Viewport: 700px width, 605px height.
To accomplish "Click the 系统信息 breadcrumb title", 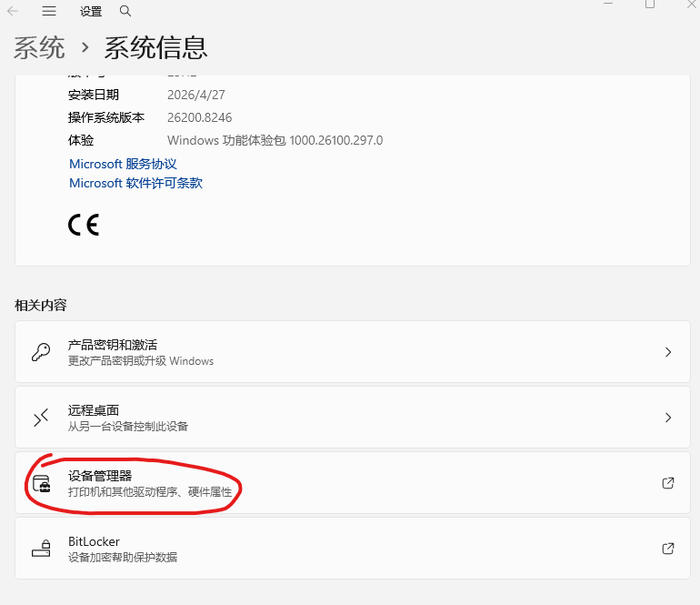I will click(155, 48).
